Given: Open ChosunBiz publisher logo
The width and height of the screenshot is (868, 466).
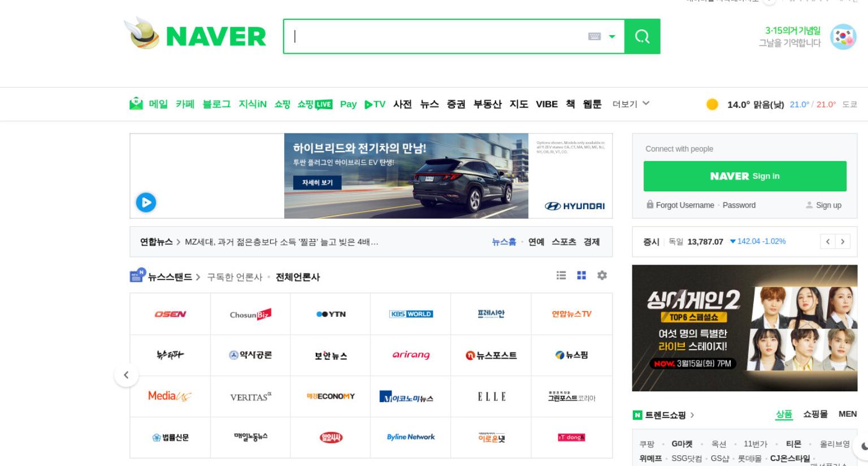Looking at the screenshot, I should [250, 314].
